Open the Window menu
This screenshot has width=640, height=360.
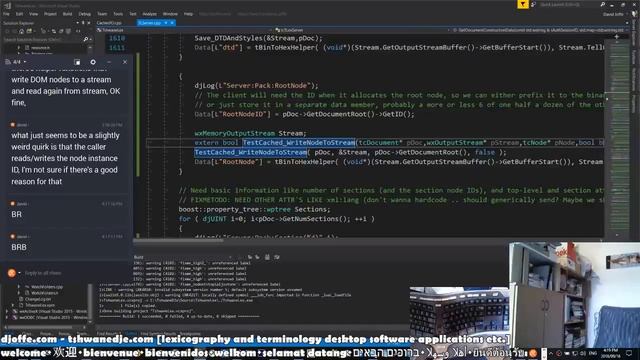tap(170, 14)
